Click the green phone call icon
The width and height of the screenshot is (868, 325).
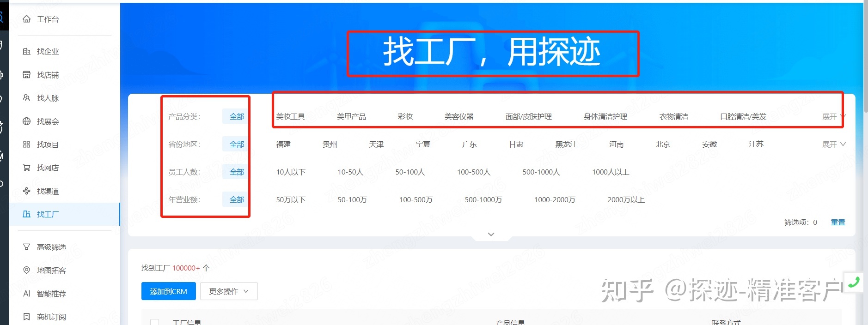(854, 282)
